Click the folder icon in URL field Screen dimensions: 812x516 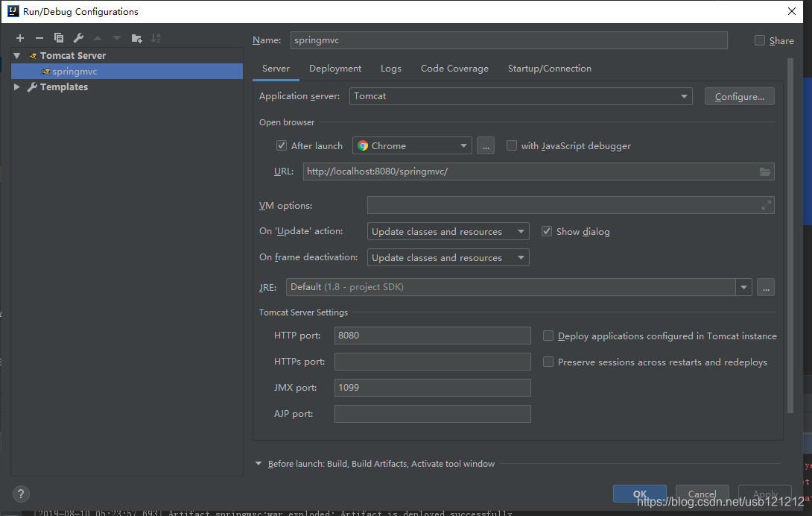pyautogui.click(x=765, y=172)
